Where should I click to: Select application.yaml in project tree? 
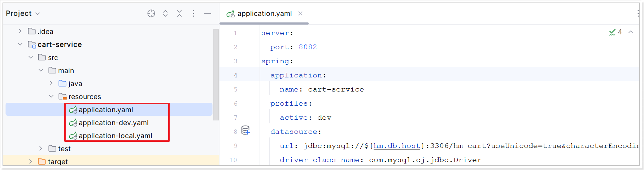(109, 110)
